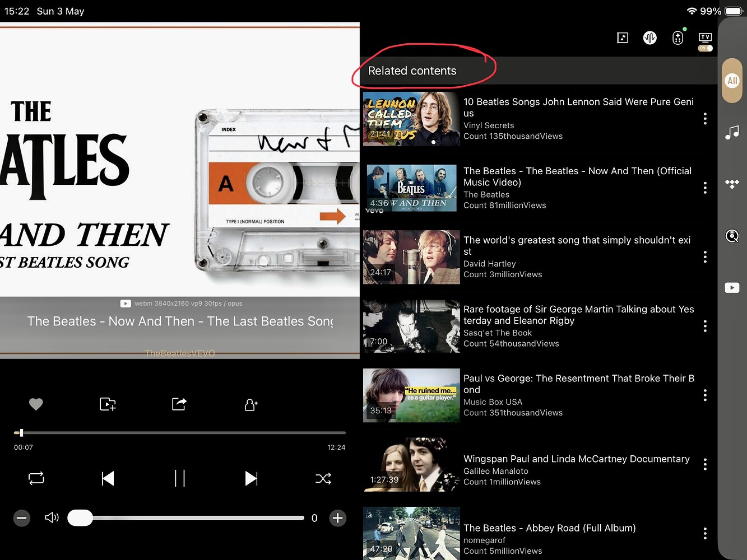Add the track to favorites with heart

click(x=36, y=404)
